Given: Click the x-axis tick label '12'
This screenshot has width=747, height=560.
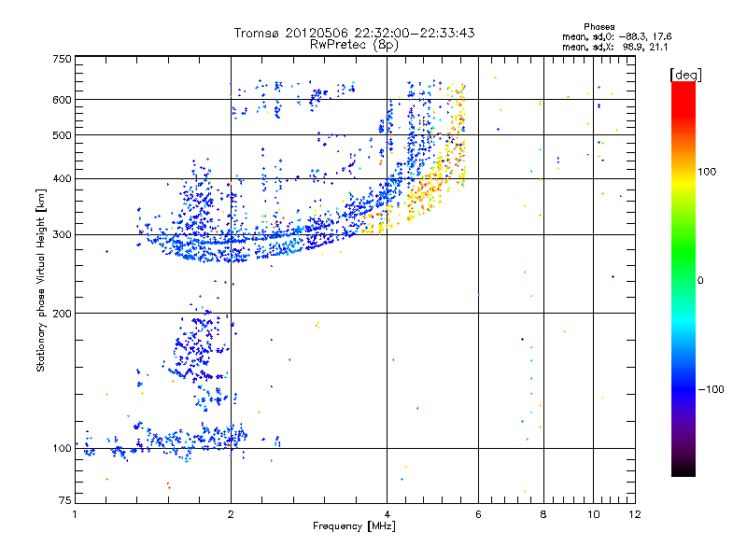Looking at the screenshot, I should click(635, 514).
